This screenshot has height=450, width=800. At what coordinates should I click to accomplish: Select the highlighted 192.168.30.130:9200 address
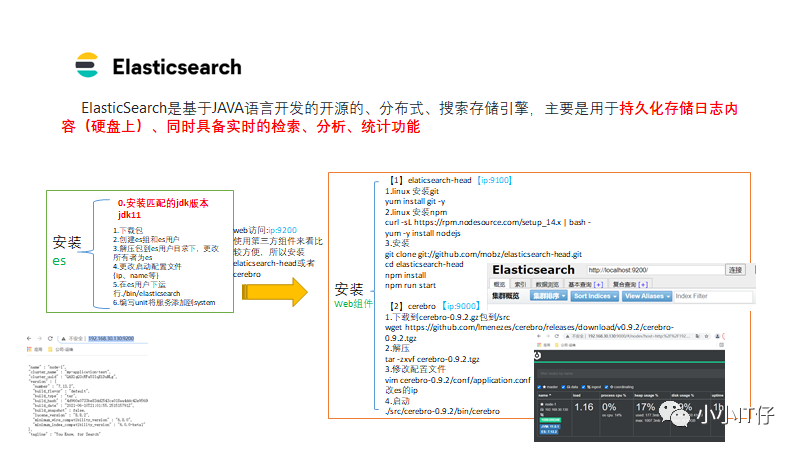tap(111, 338)
